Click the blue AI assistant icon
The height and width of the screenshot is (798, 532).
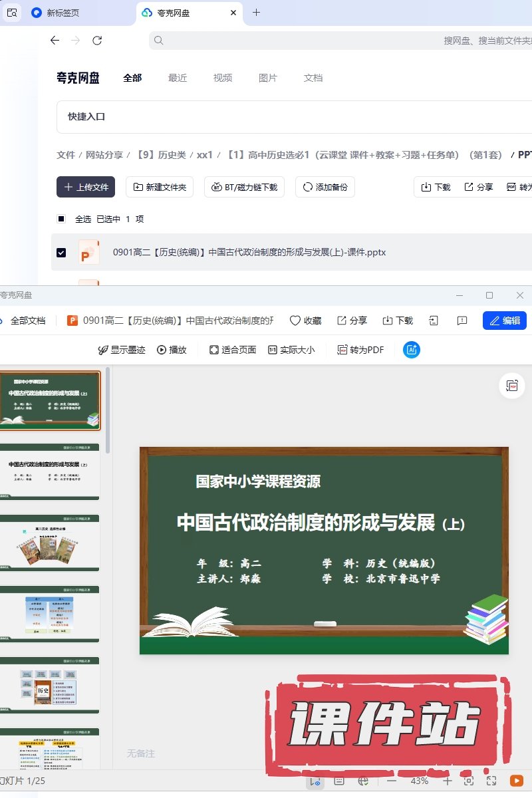[412, 350]
